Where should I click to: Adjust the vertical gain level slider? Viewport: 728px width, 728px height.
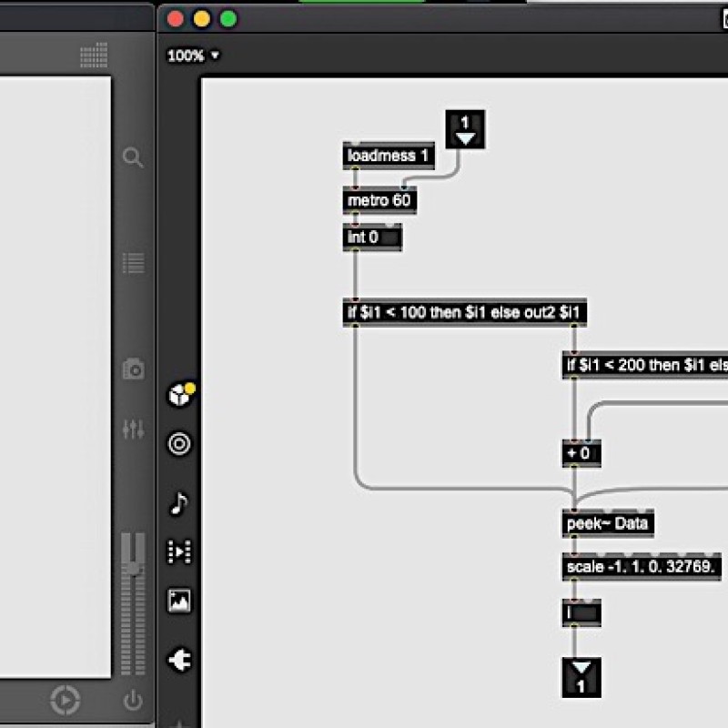point(133,601)
